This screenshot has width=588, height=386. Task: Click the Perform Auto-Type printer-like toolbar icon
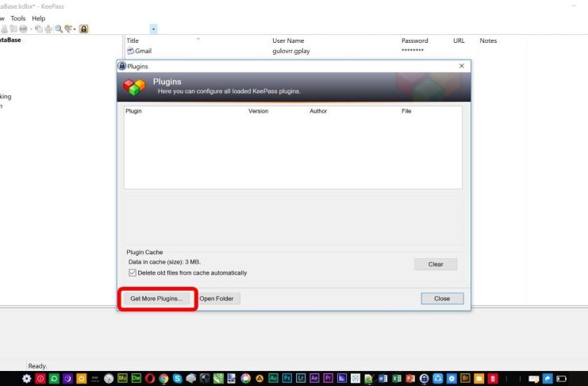[x=48, y=29]
